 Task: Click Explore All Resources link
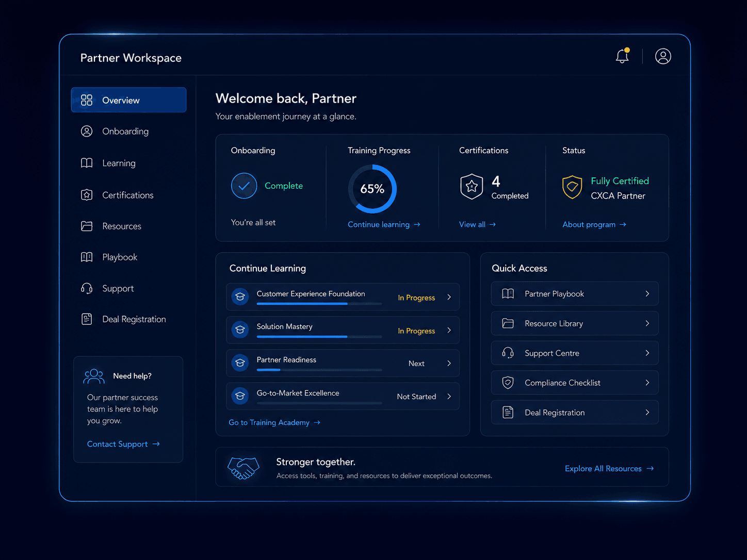609,468
